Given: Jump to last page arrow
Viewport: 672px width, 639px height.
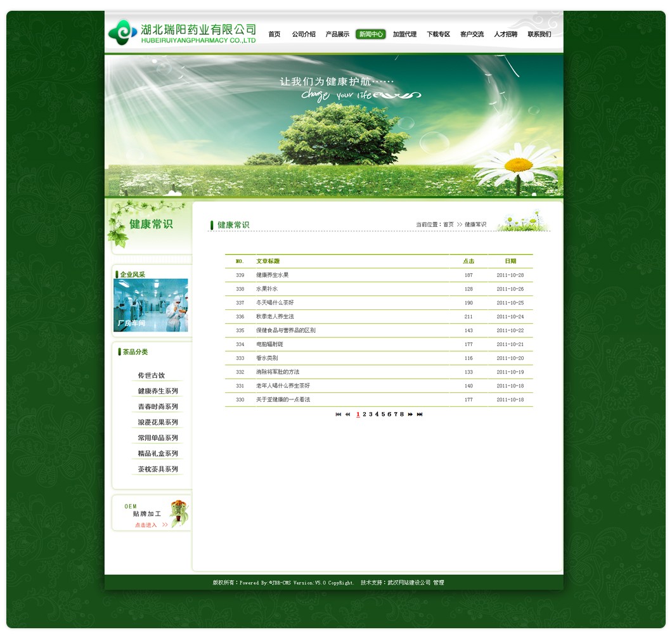Looking at the screenshot, I should (x=420, y=415).
